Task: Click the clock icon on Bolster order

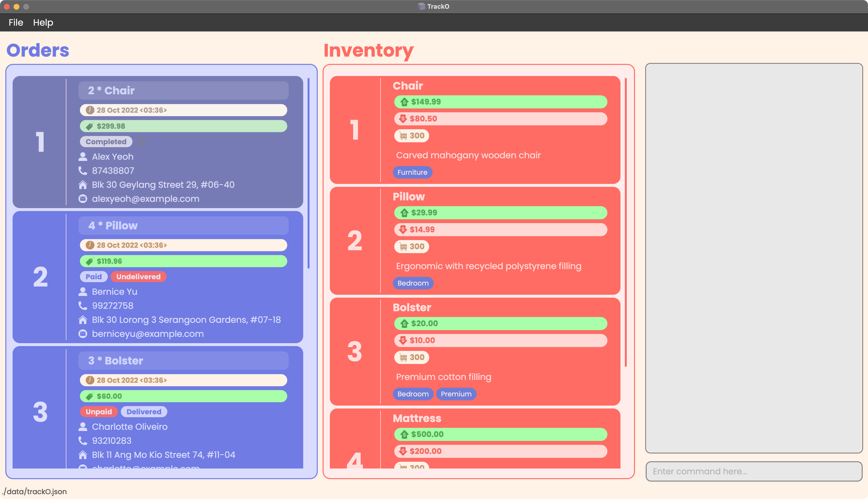Action: pos(90,380)
